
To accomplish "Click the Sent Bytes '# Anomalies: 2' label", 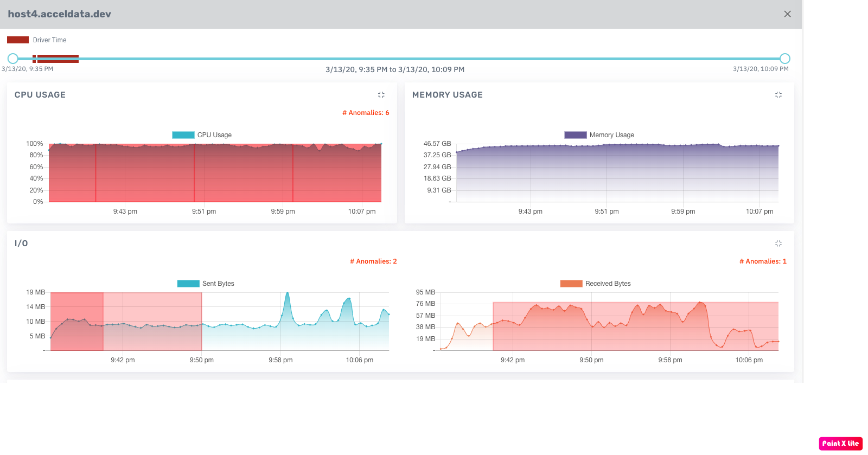I will [x=373, y=261].
